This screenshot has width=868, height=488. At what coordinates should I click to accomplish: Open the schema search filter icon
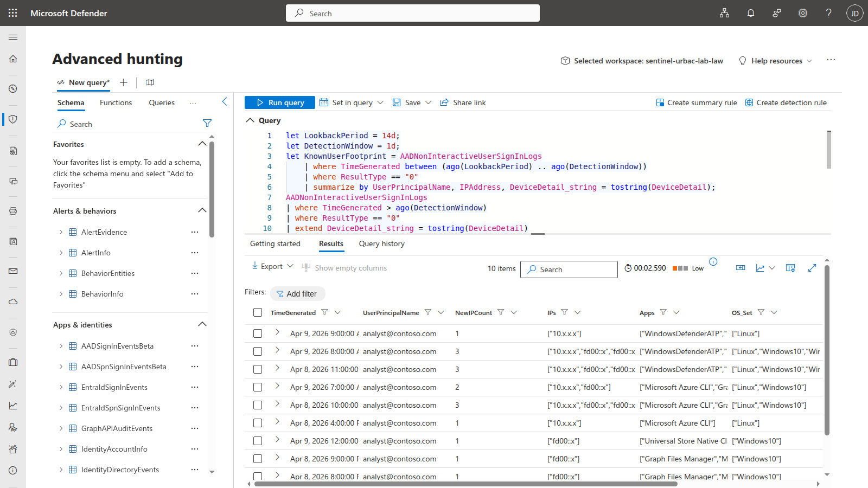(x=207, y=123)
